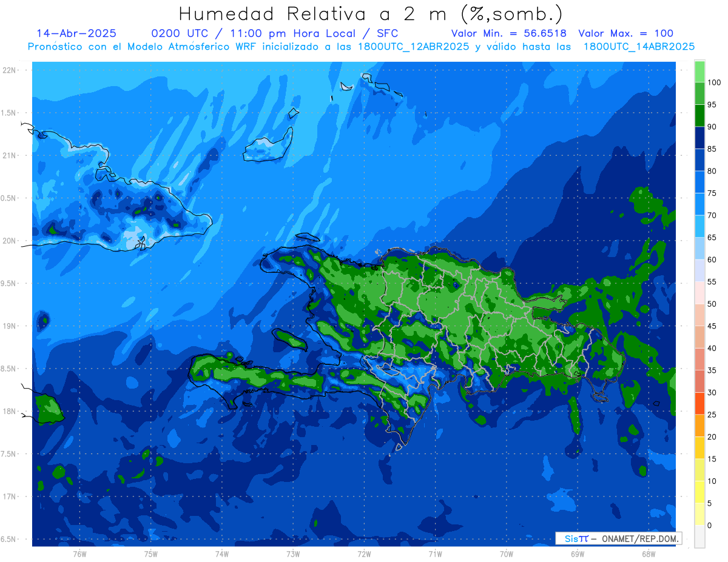Screen dimensions: 728x562
Task: Click the "1.5N" latitude axis label
Action: coord(9,113)
